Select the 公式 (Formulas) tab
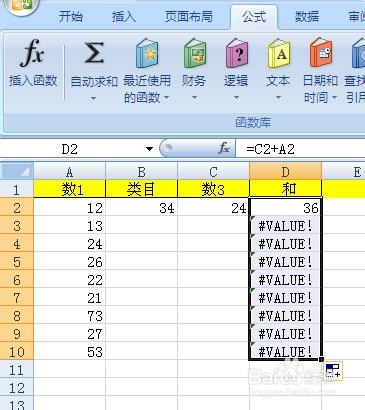The image size is (365, 410). [254, 17]
